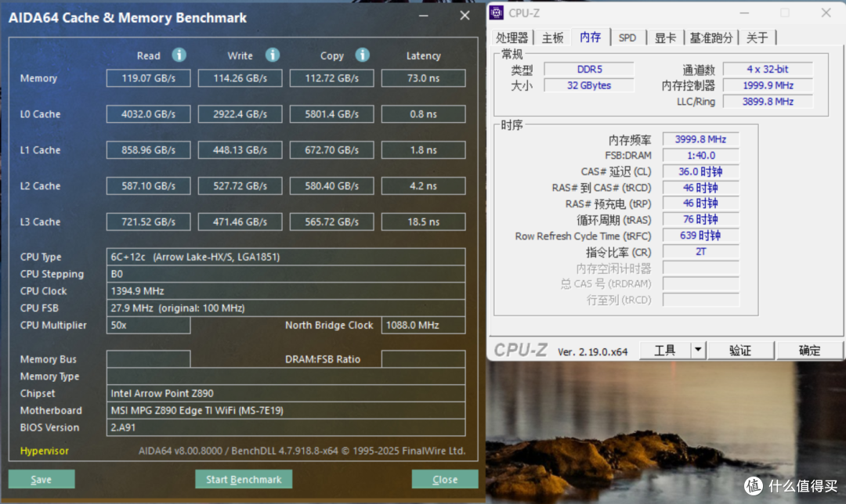Click the DDR5 类型 value in CPU-Z
Image resolution: width=846 pixels, height=504 pixels.
589,69
